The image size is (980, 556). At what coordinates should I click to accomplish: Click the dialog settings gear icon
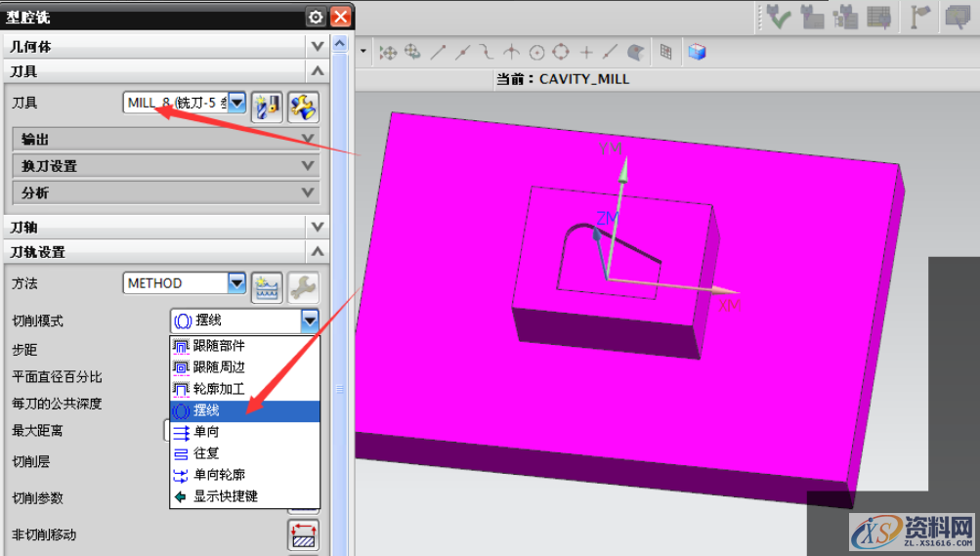[316, 17]
